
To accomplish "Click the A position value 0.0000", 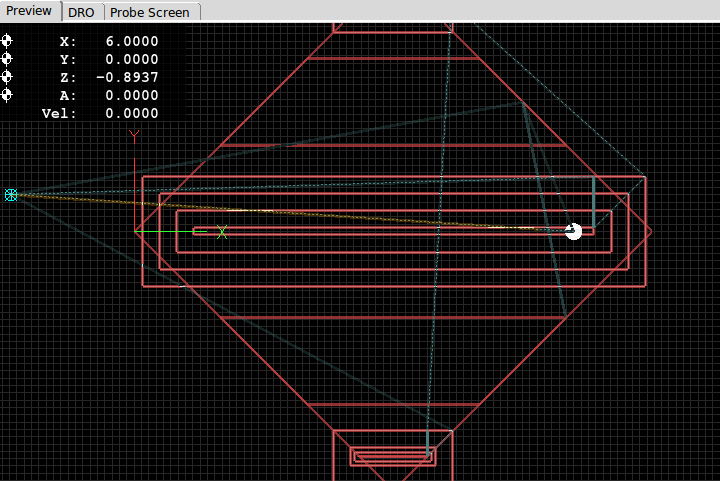I will 131,96.
